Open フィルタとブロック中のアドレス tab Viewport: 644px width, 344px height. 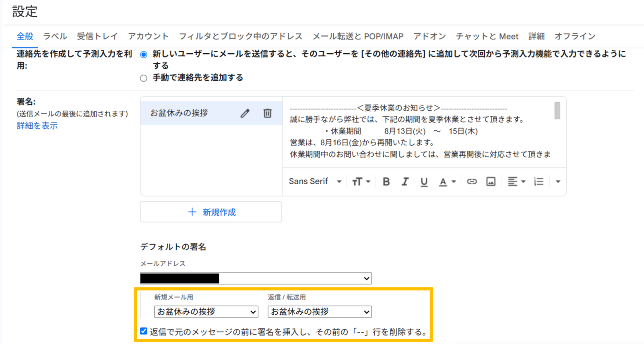click(x=241, y=36)
